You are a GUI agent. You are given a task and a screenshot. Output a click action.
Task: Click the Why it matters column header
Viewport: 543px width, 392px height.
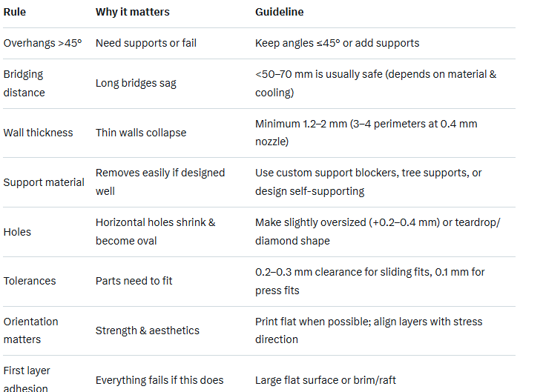(131, 13)
